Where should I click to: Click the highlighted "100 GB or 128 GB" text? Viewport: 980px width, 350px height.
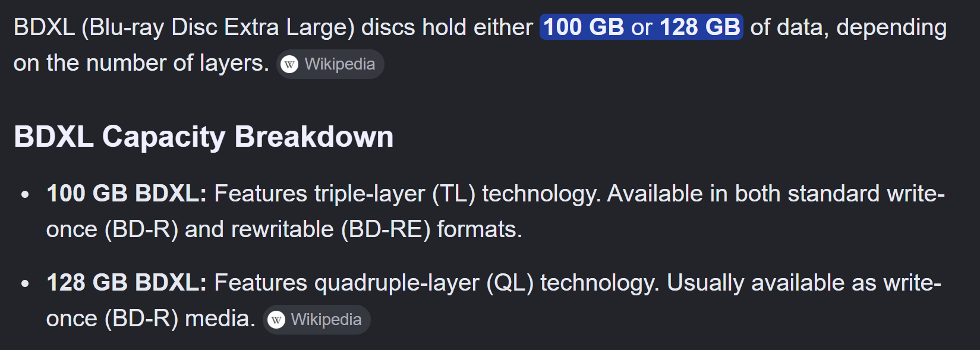[641, 27]
